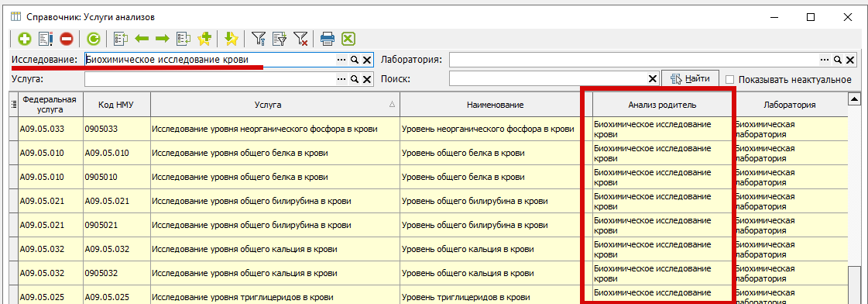Select Код НМУ cell A09.05.032
This screenshot has width=868, height=304.
[x=116, y=248]
